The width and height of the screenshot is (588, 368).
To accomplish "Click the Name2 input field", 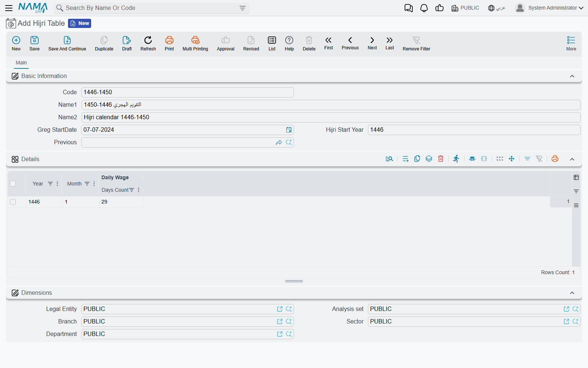I will (x=331, y=117).
